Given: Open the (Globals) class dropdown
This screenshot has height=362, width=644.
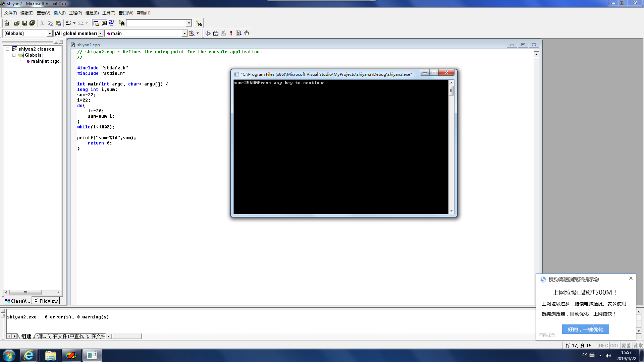Looking at the screenshot, I should tap(50, 33).
